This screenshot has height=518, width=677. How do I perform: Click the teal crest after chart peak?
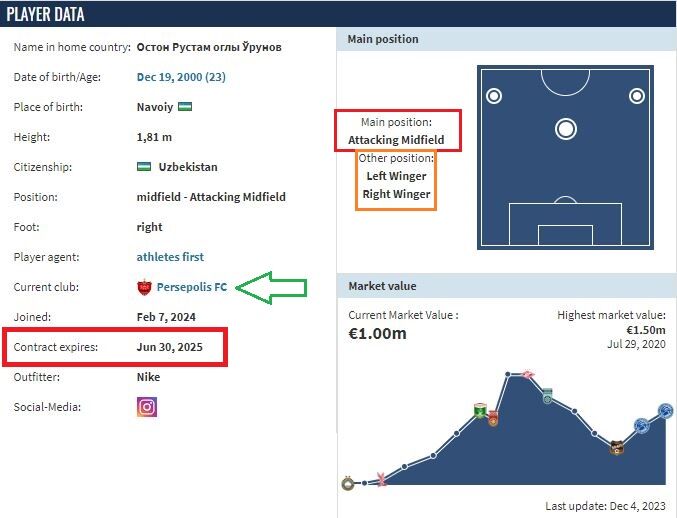tap(548, 398)
